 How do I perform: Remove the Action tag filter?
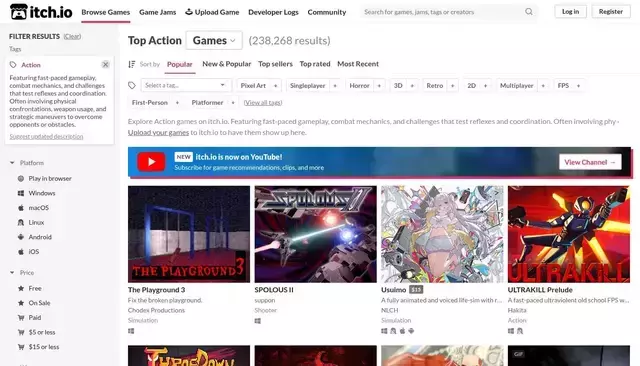105,64
